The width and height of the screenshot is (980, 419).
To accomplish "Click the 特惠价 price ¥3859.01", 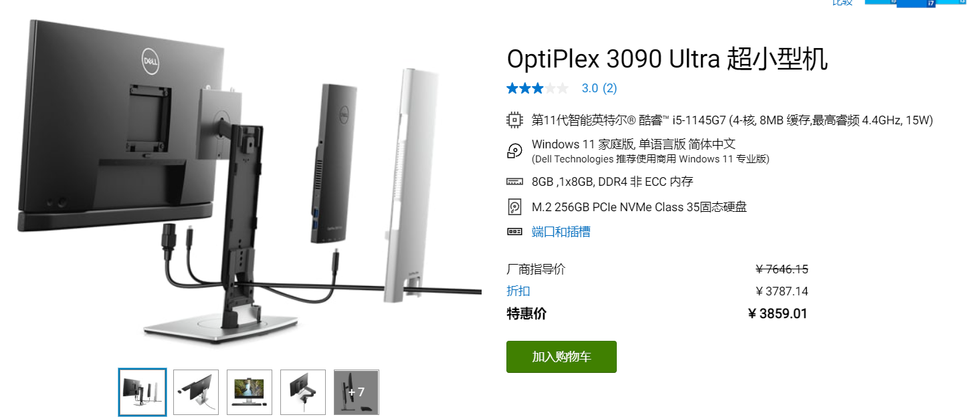I will [777, 313].
